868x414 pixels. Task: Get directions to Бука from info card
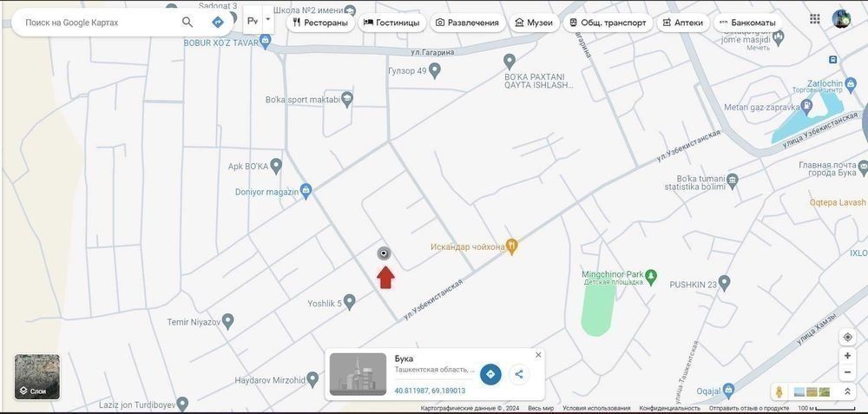point(490,374)
